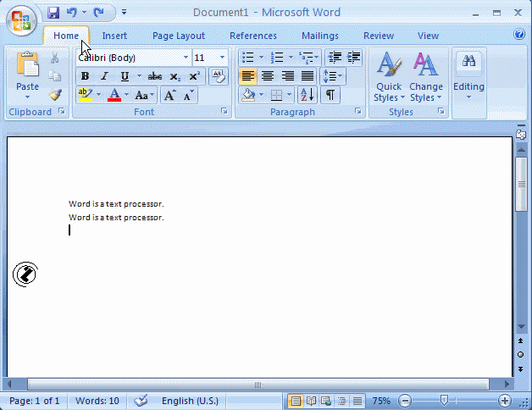The height and width of the screenshot is (410, 532).
Task: Switch to Web Layout view
Action: click(x=326, y=402)
